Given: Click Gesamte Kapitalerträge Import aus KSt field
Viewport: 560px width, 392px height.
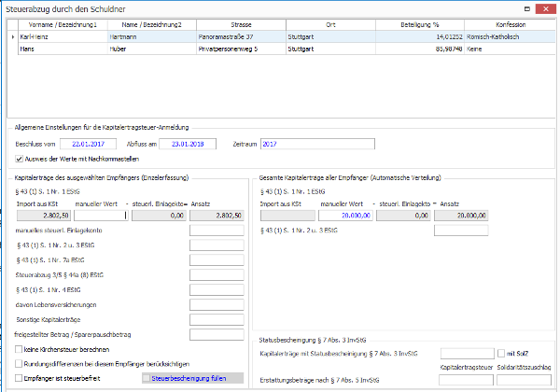Looking at the screenshot, I should coord(287,216).
